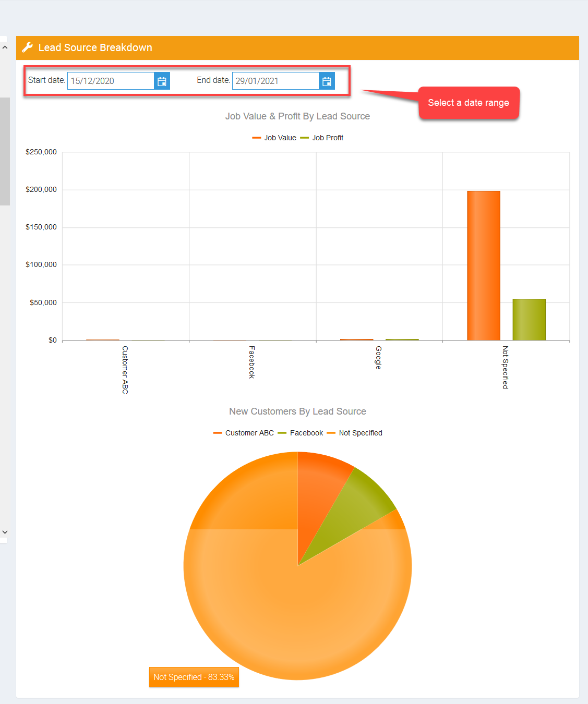Click the wrench icon in header
The height and width of the screenshot is (704, 588).
click(28, 47)
